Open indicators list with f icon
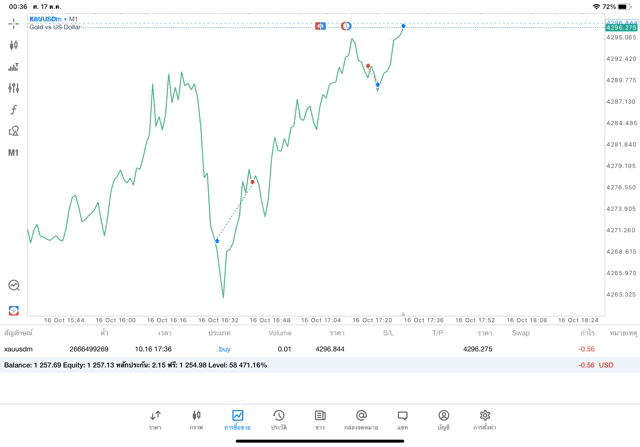The height and width of the screenshot is (447, 640). (x=13, y=110)
